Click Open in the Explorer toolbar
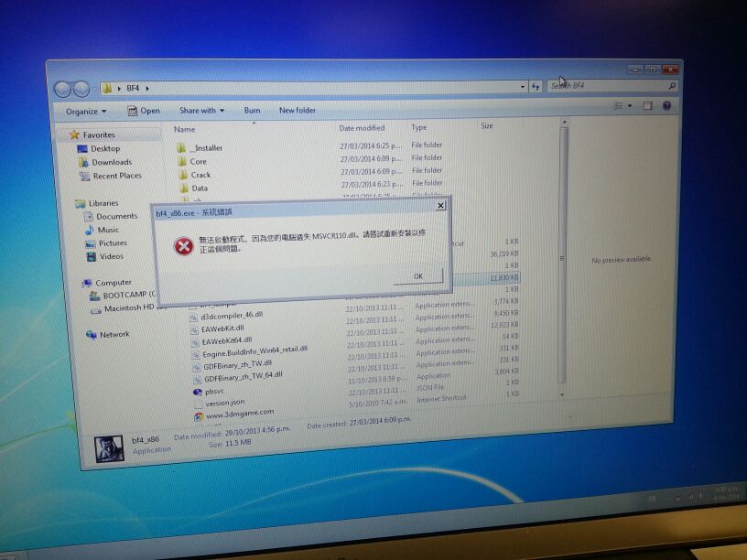 [143, 111]
